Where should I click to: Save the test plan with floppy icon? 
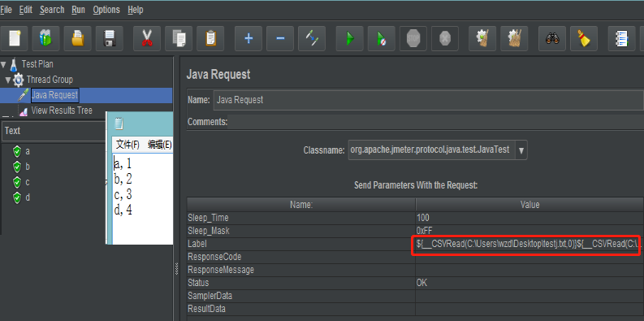[110, 39]
